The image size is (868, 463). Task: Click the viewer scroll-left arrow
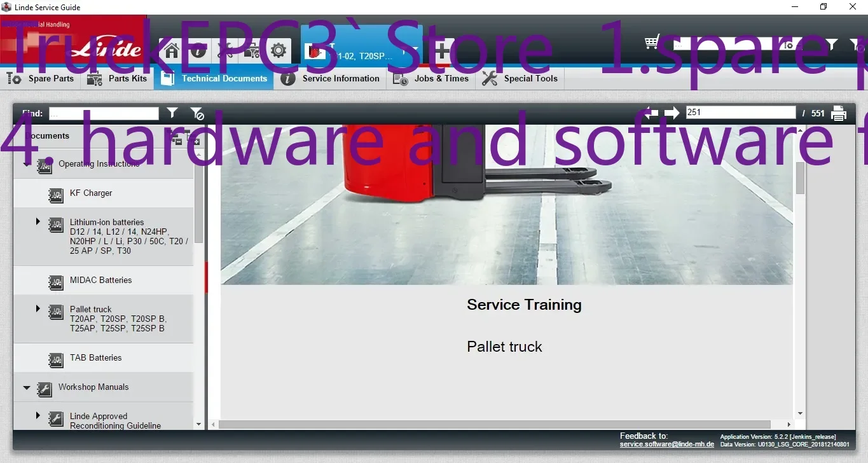214,424
